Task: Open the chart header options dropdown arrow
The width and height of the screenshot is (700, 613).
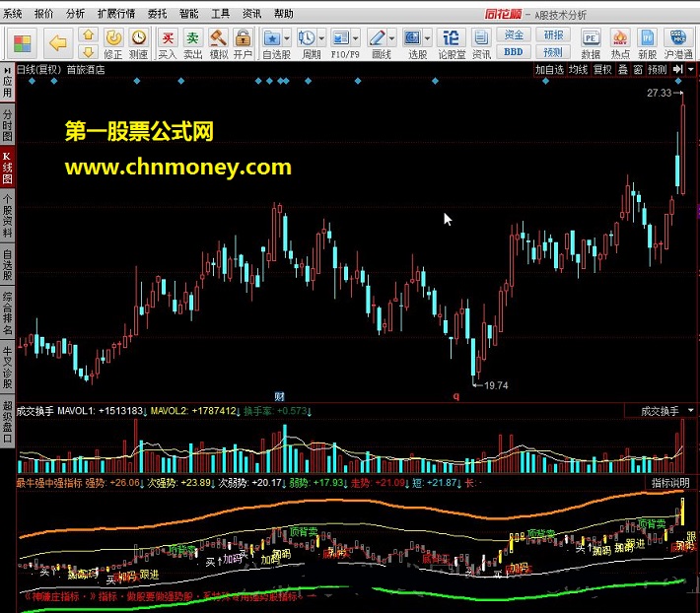Action: click(691, 69)
